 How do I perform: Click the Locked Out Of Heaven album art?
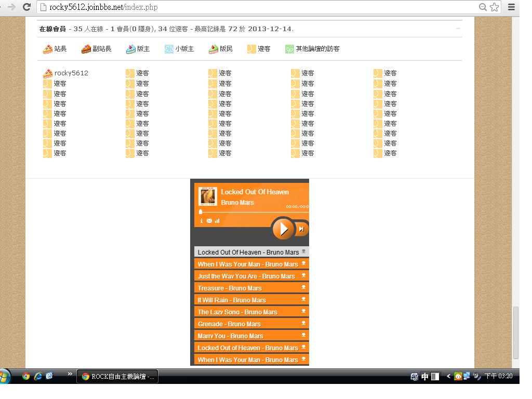click(208, 196)
